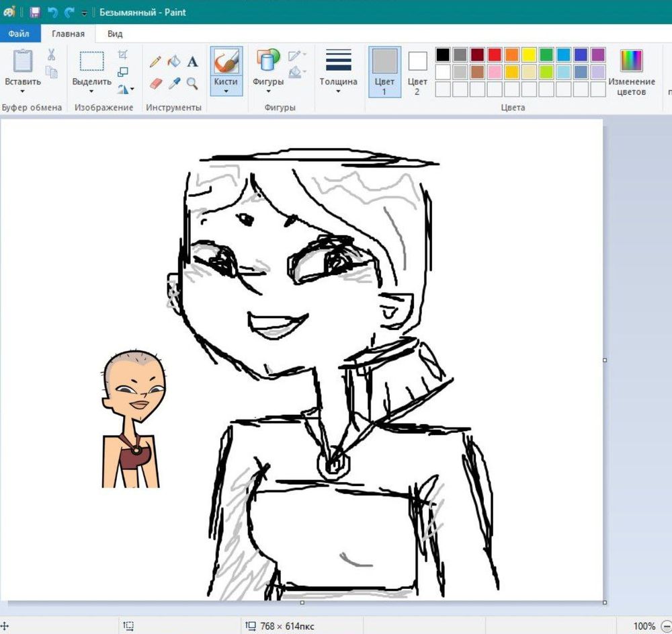Click the Save floppy disk icon in title bar
Viewport: 672px width, 634px height.
[35, 12]
